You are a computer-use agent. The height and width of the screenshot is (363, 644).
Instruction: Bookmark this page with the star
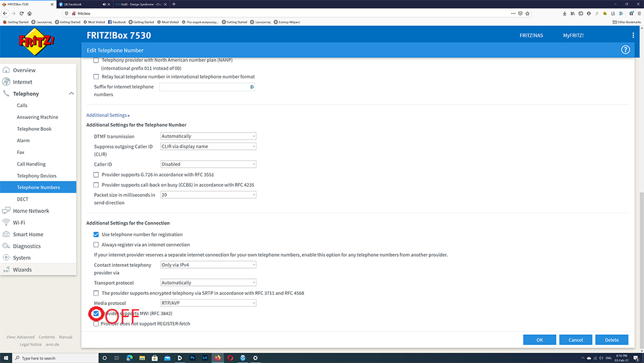(x=527, y=13)
